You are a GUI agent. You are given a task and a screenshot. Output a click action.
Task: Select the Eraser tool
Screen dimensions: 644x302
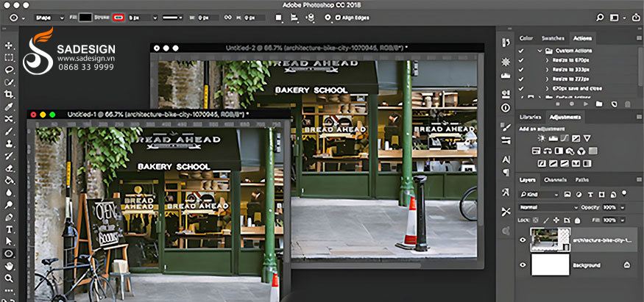click(x=9, y=168)
